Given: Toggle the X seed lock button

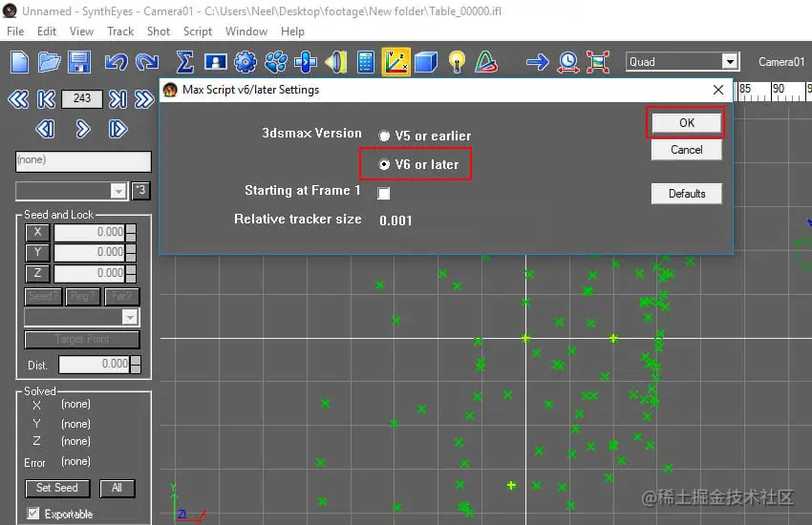Looking at the screenshot, I should [37, 232].
